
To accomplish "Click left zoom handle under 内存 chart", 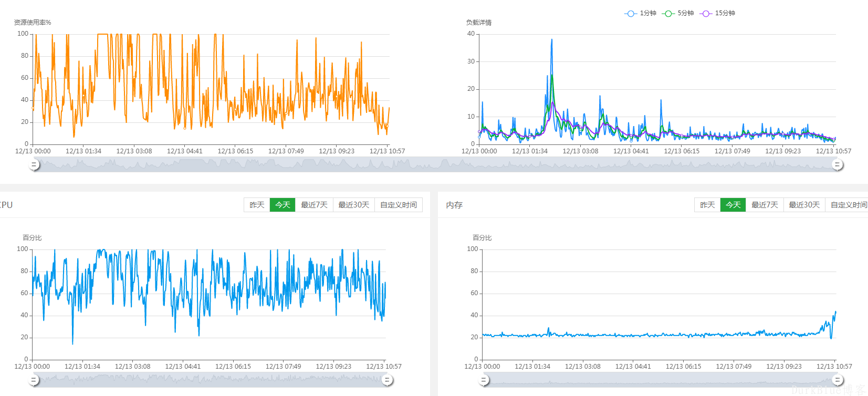I will [x=484, y=380].
